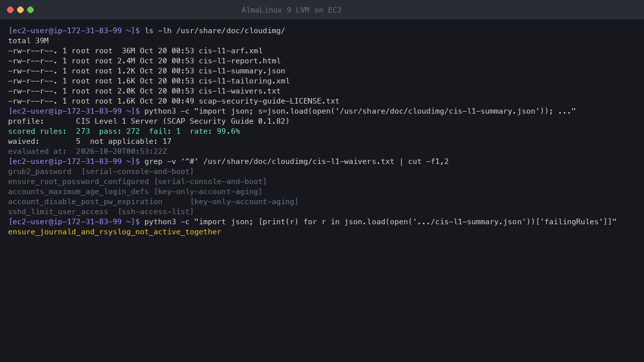Click the grub2_password waiver rule
The width and height of the screenshot is (644, 362).
[40, 171]
